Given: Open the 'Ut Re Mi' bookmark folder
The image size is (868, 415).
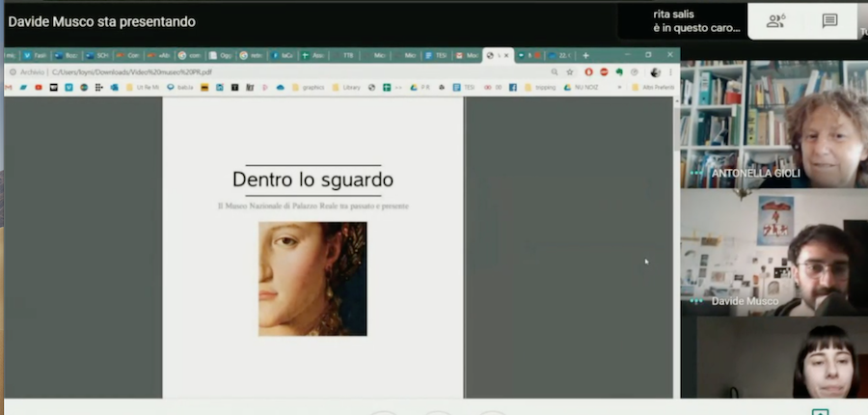Looking at the screenshot, I should (x=143, y=88).
